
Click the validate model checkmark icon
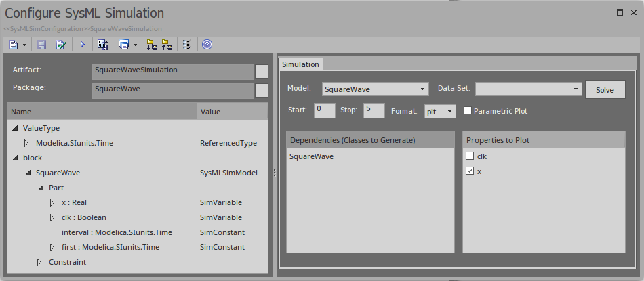pos(61,45)
